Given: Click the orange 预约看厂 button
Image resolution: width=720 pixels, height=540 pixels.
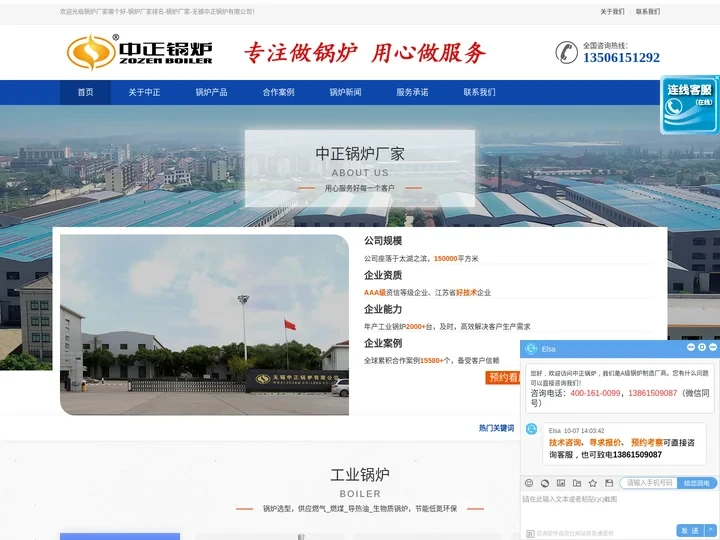Looking at the screenshot, I should pyautogui.click(x=503, y=377).
